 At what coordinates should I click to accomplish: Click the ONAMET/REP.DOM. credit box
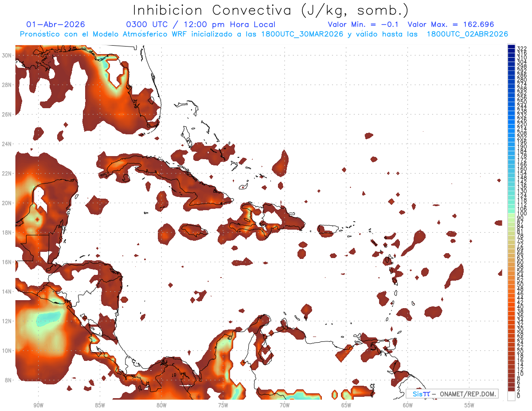click(452, 394)
